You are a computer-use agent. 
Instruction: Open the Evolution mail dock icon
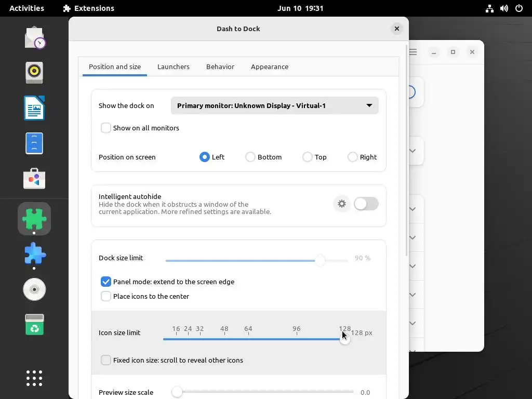[35, 37]
